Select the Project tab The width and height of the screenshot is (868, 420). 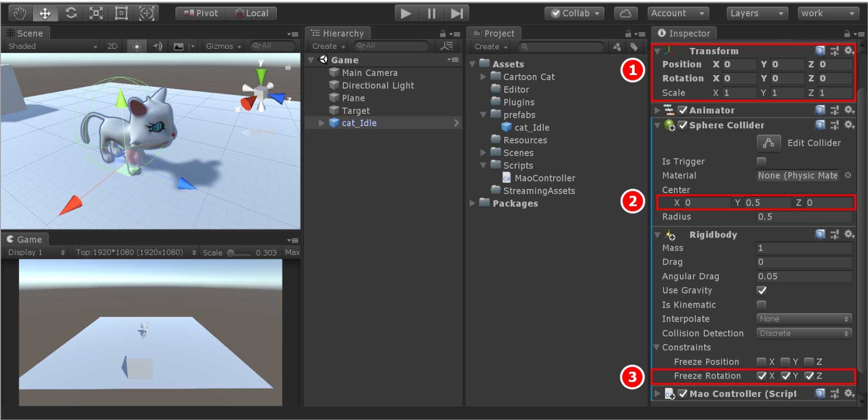click(494, 33)
